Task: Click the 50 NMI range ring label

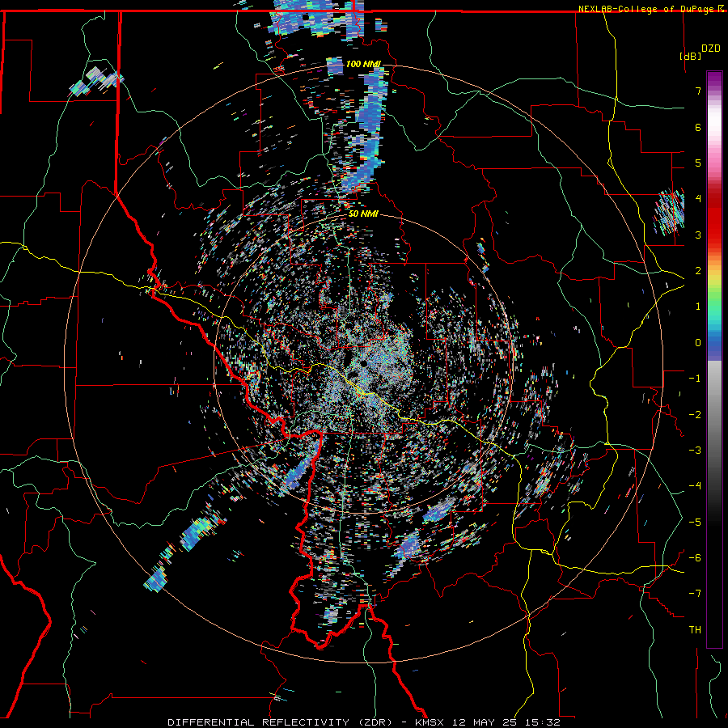Action: click(x=362, y=214)
